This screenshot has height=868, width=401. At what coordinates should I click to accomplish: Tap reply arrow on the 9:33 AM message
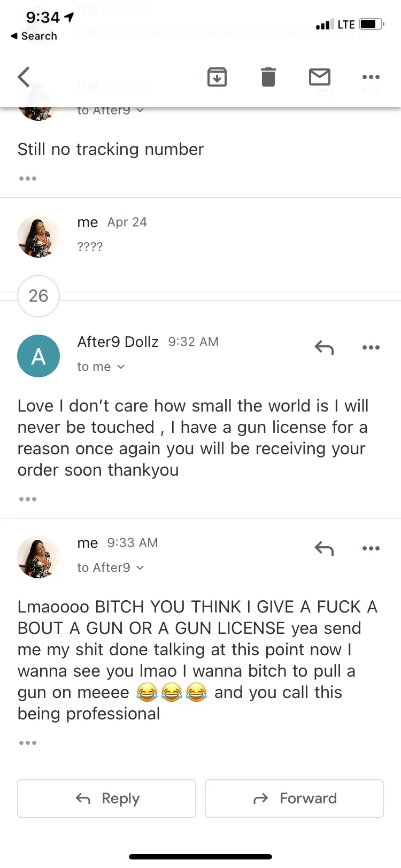click(324, 548)
